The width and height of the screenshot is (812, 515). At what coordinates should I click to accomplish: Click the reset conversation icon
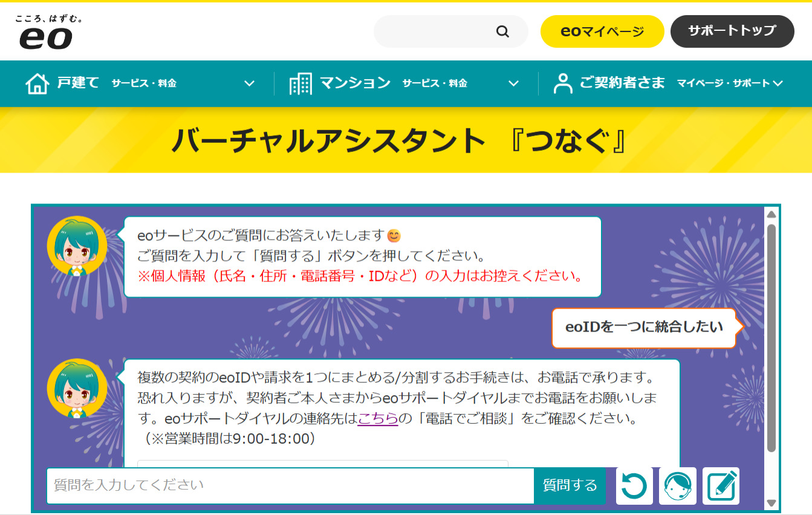(x=634, y=486)
